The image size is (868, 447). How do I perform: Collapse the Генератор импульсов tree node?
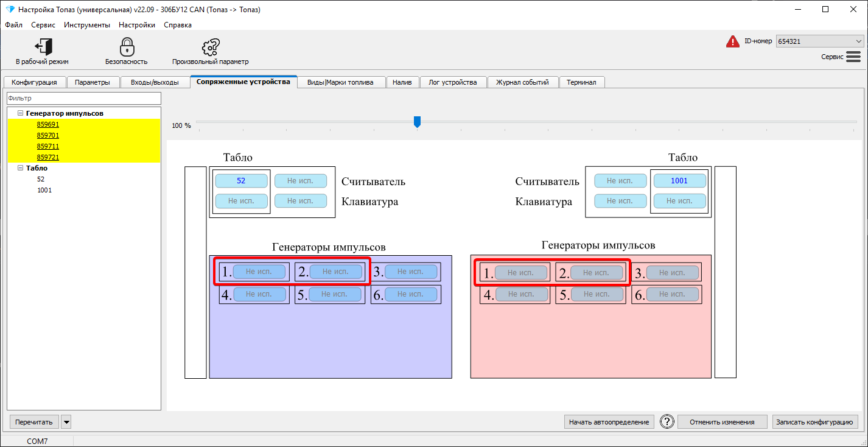tap(20, 113)
